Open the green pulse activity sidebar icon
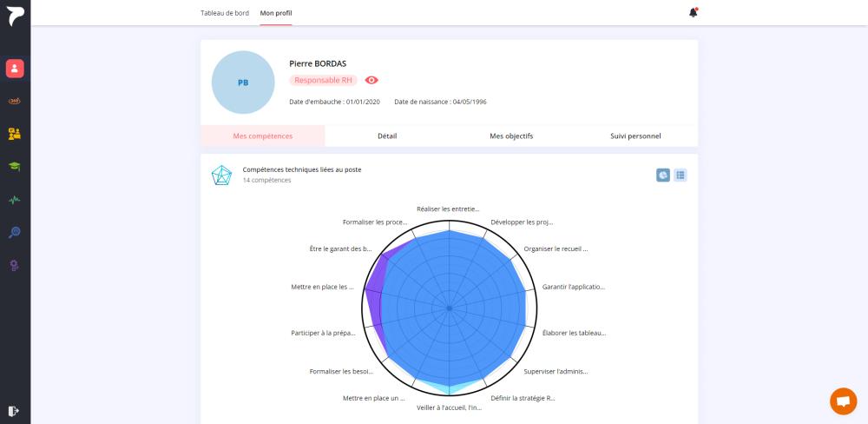This screenshot has height=424, width=868. [15, 200]
